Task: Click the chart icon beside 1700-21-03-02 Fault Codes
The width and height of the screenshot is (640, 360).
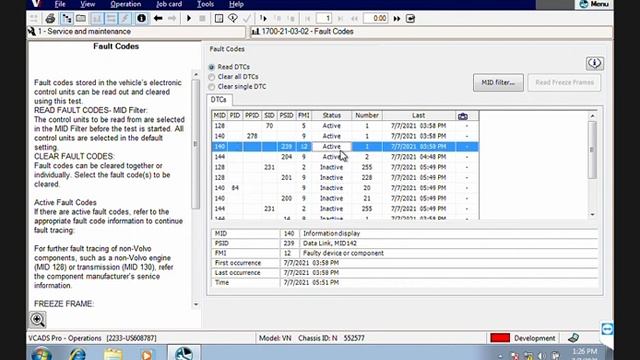Action: click(x=255, y=31)
